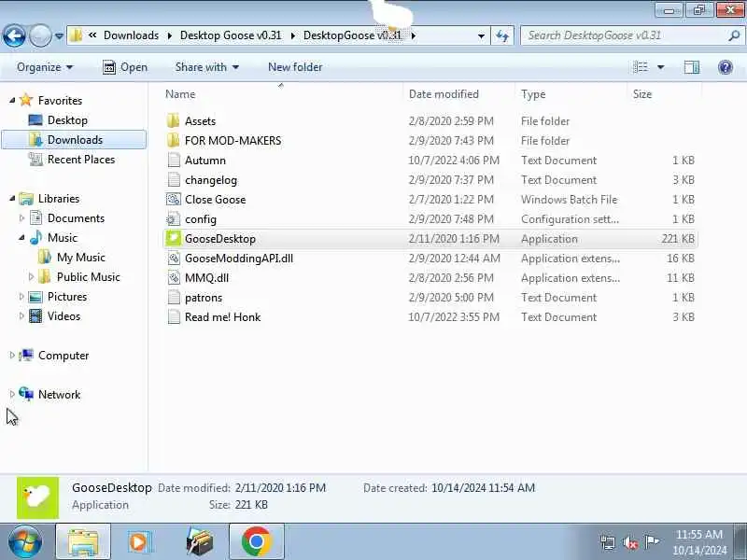Create a New folder

(295, 67)
